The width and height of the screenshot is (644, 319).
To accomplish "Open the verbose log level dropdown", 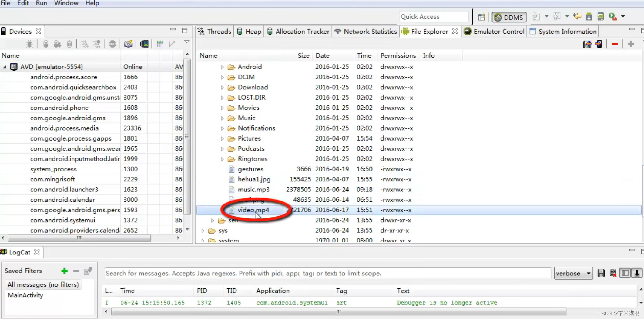I will (x=573, y=273).
